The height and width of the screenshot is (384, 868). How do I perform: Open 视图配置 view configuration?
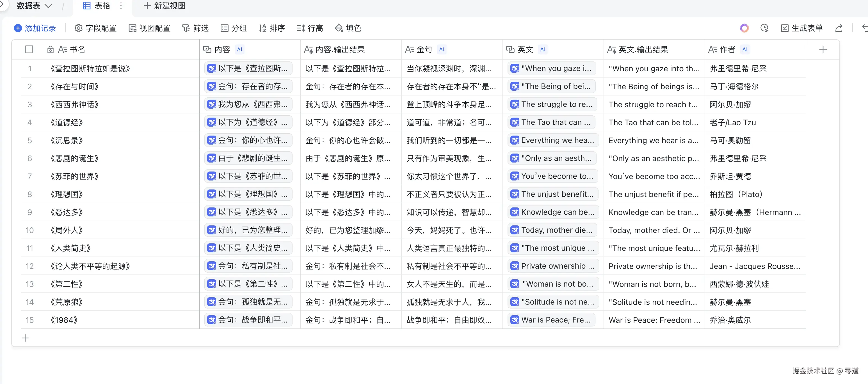(x=150, y=28)
